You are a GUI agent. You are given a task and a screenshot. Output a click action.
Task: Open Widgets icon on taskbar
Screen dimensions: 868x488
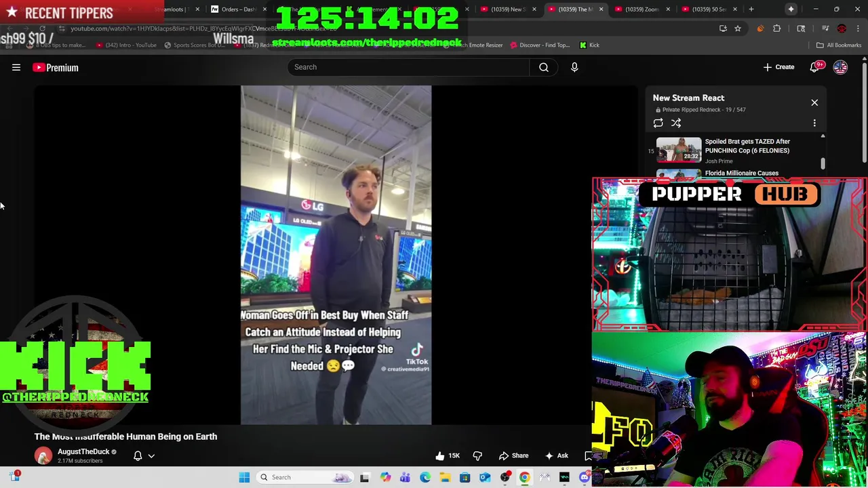[14, 476]
